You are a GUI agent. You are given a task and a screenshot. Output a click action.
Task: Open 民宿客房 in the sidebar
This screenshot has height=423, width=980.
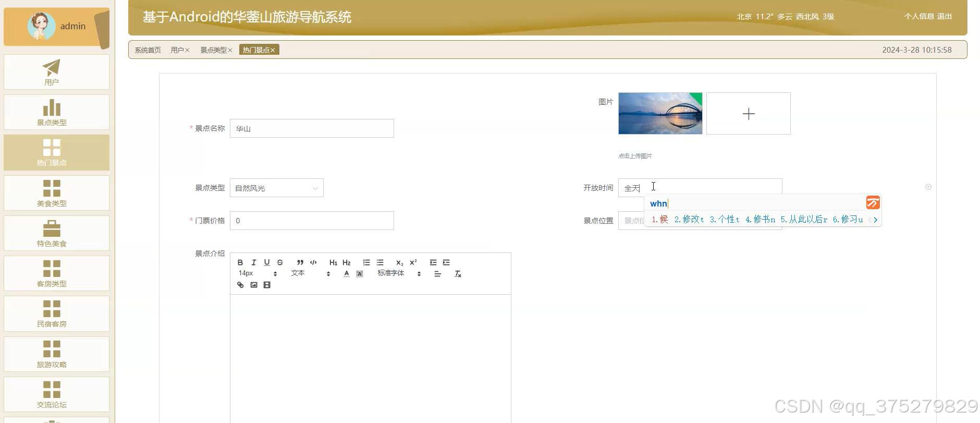click(x=56, y=313)
